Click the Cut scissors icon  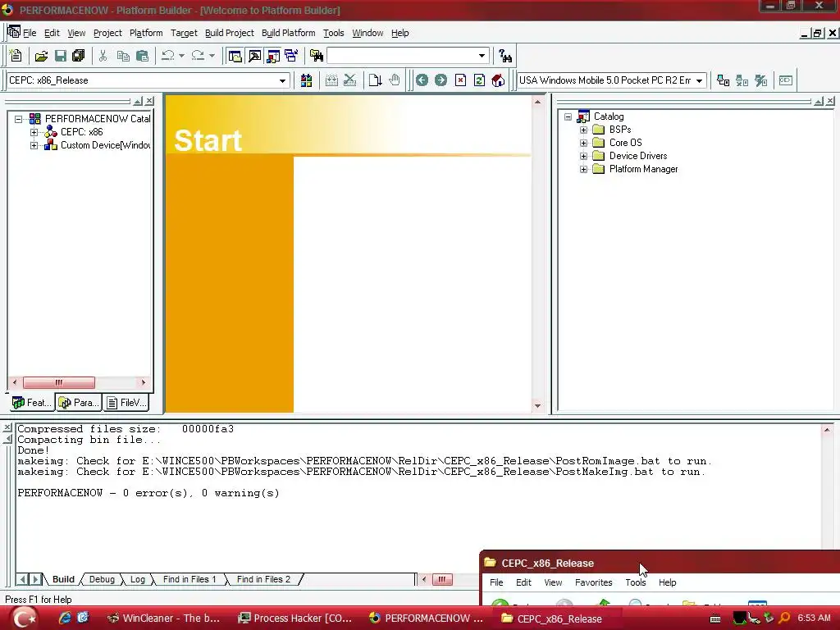[x=103, y=56]
